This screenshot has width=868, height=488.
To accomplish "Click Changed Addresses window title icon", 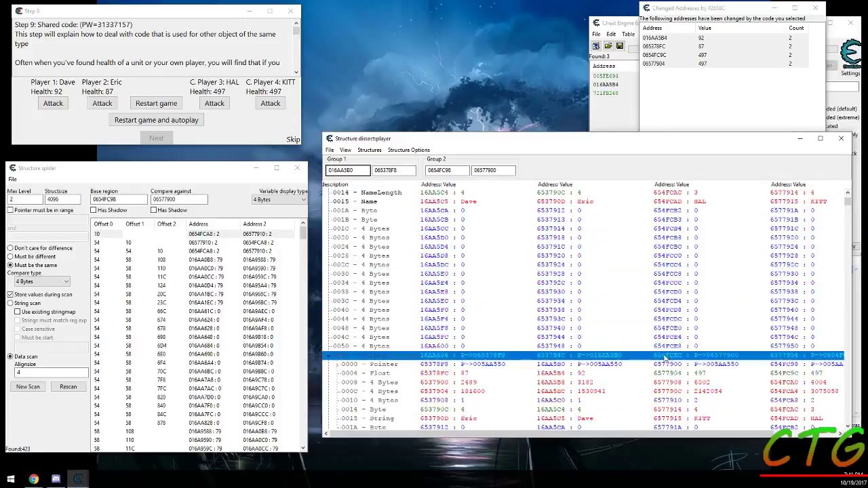I will [646, 8].
